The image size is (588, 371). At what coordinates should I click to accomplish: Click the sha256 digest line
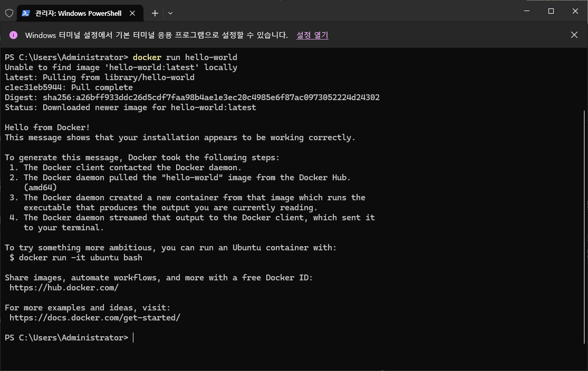click(x=192, y=97)
